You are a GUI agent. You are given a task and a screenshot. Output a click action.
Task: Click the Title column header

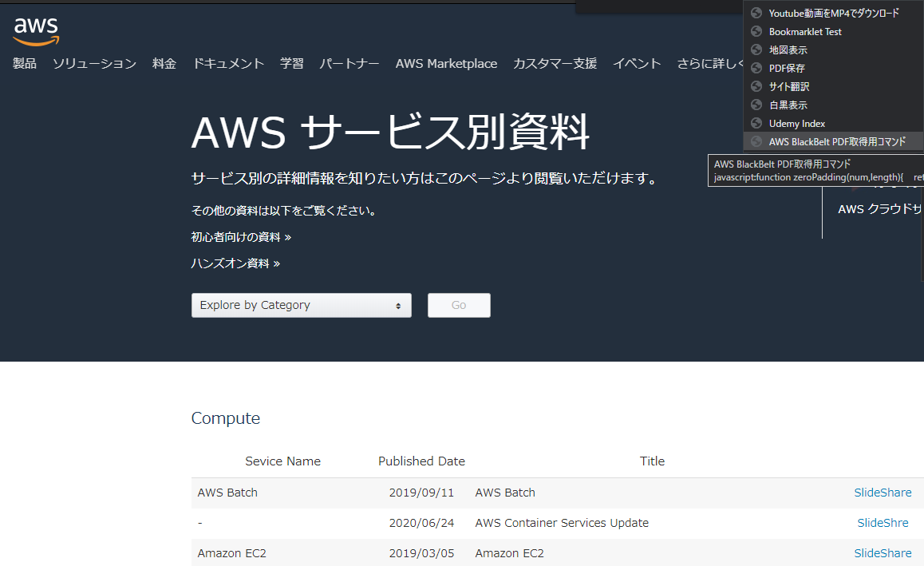pyautogui.click(x=653, y=461)
